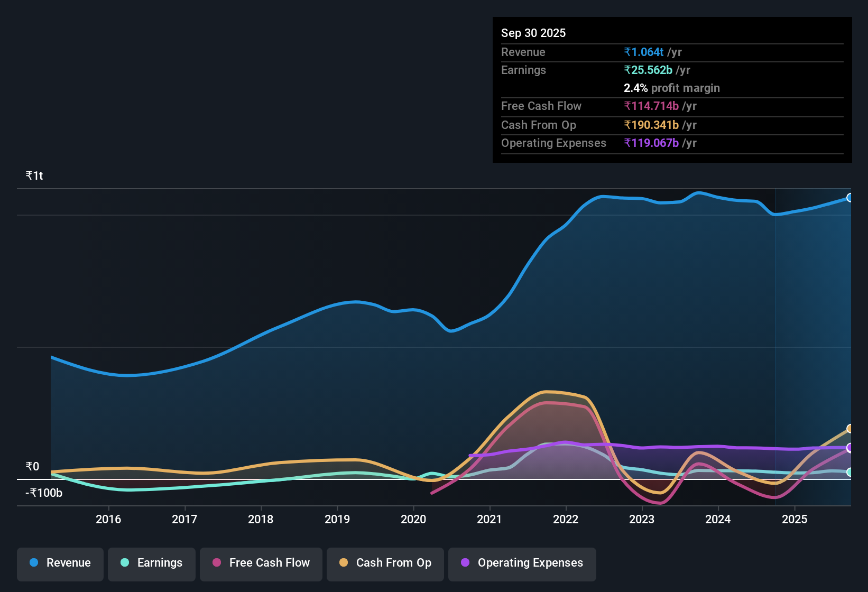Click the Revenue value ₹1.064t link
The image size is (868, 592).
tap(643, 52)
